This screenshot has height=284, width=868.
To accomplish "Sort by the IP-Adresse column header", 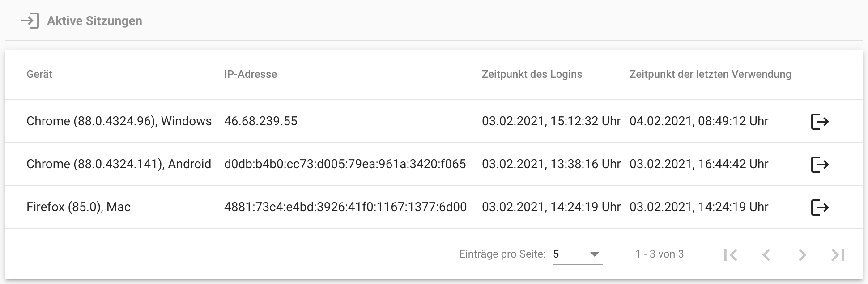I will [x=251, y=74].
